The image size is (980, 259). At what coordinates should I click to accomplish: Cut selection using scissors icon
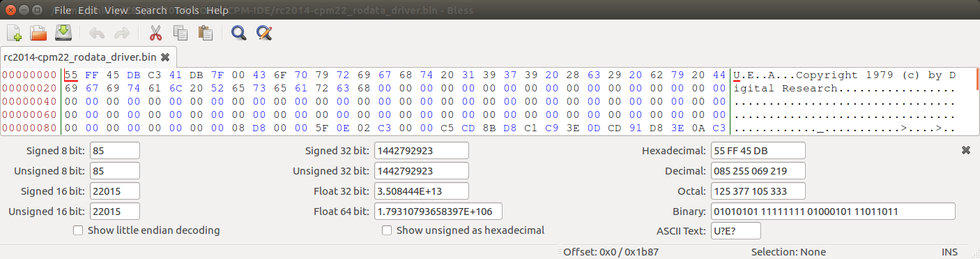[x=155, y=32]
